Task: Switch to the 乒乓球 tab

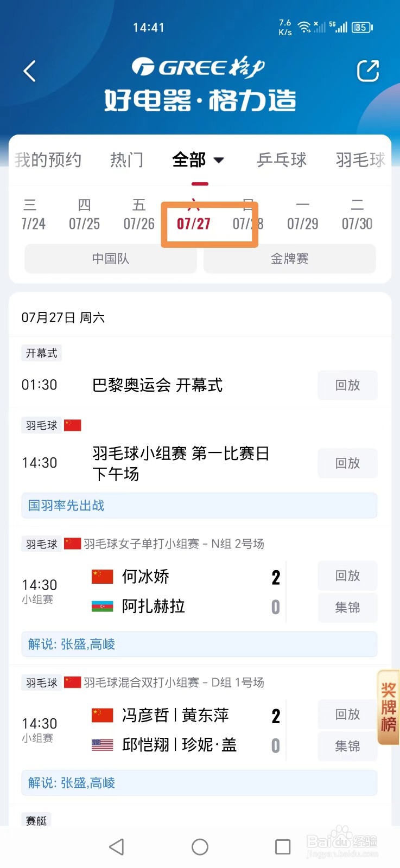Action: pyautogui.click(x=282, y=159)
